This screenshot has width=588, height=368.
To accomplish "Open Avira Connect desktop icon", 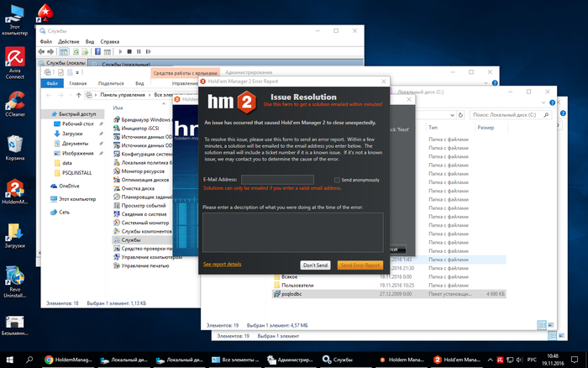I will coord(15,63).
